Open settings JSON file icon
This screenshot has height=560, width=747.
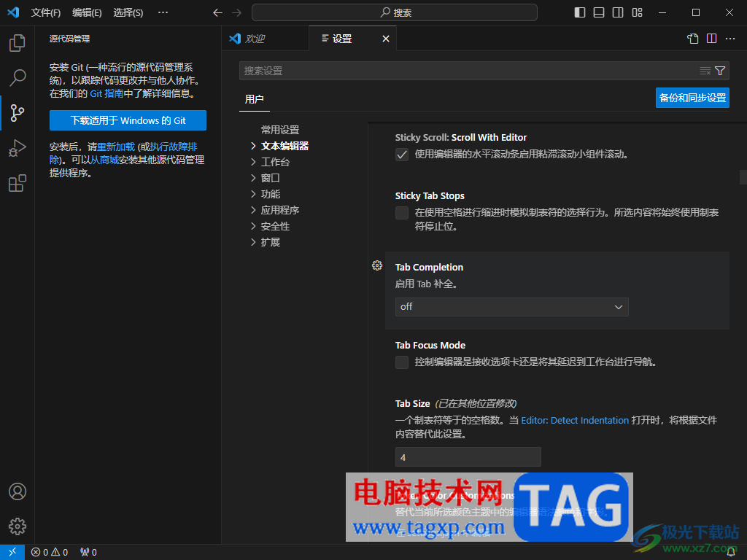(x=693, y=39)
